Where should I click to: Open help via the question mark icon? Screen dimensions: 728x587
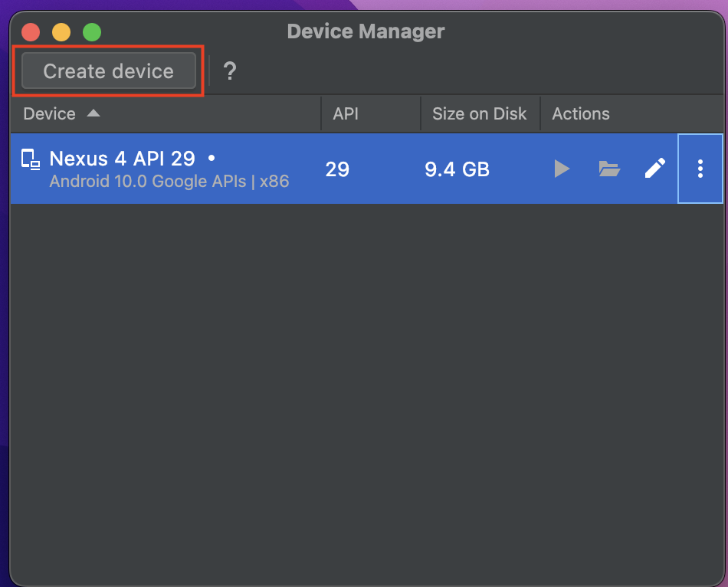coord(229,72)
